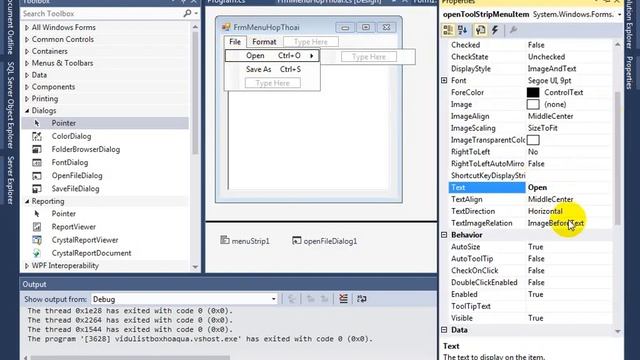Select the Open Ctrl+O menu item

(272, 56)
